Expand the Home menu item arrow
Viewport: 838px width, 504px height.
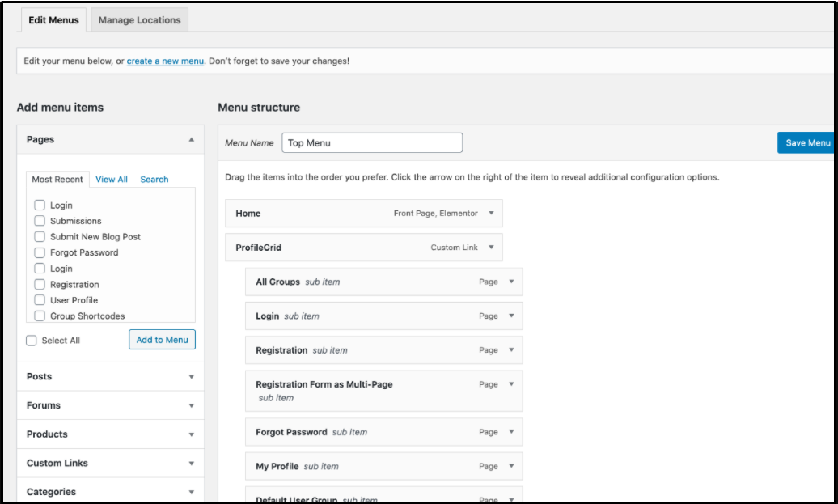491,214
